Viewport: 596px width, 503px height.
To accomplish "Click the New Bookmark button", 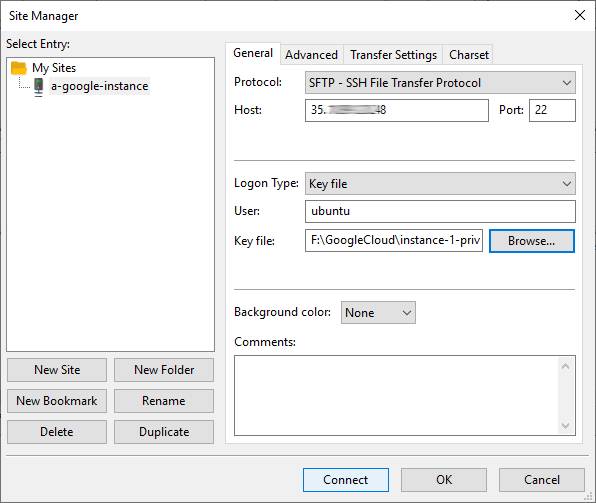I will (x=57, y=401).
